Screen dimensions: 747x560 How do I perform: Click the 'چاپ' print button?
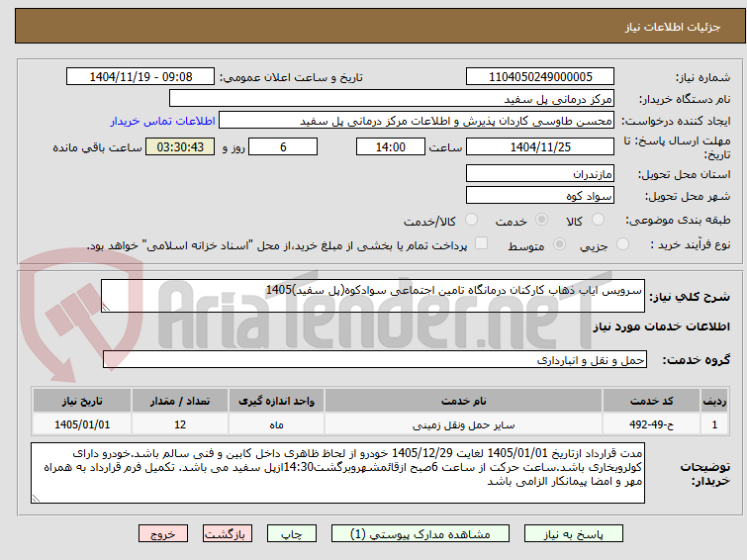click(x=292, y=534)
